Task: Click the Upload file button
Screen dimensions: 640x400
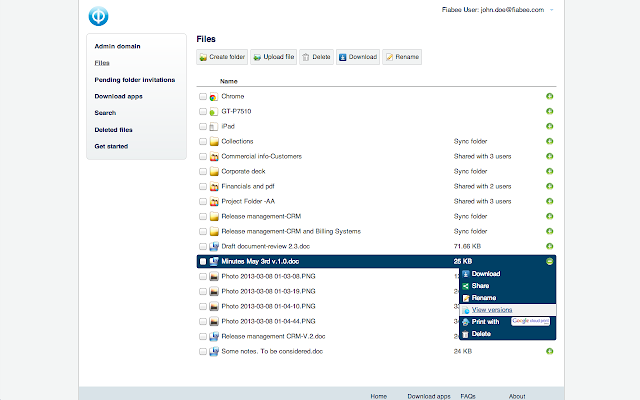Action: coord(273,57)
